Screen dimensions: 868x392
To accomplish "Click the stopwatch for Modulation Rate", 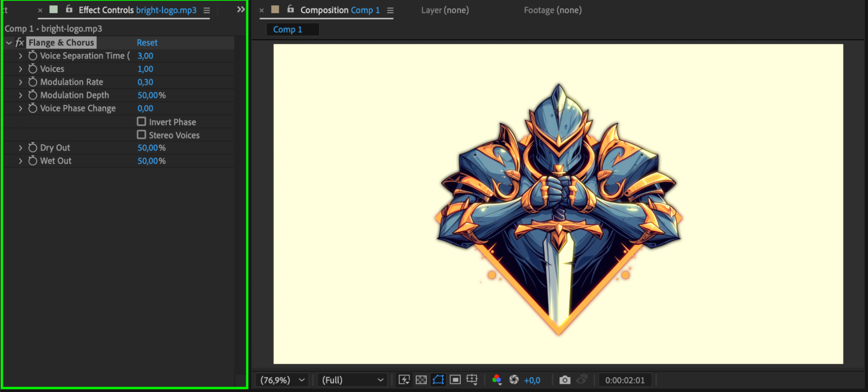I will click(33, 82).
